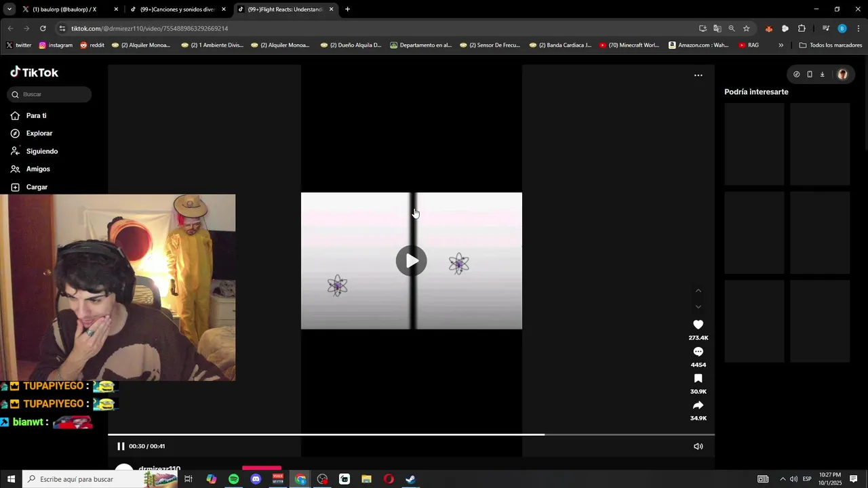This screenshot has height=488, width=868.
Task: Open the TikTok coins icon at top right
Action: coord(796,75)
